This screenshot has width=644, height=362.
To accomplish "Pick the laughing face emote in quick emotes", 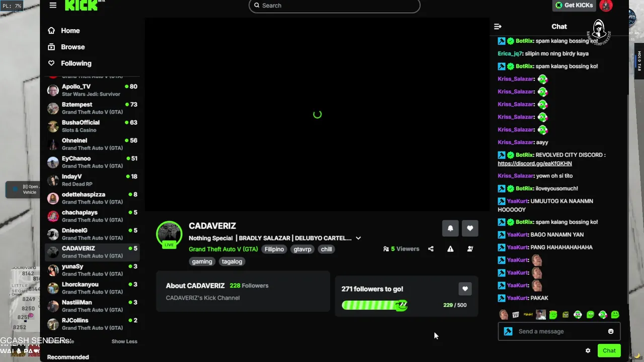I will (503, 315).
